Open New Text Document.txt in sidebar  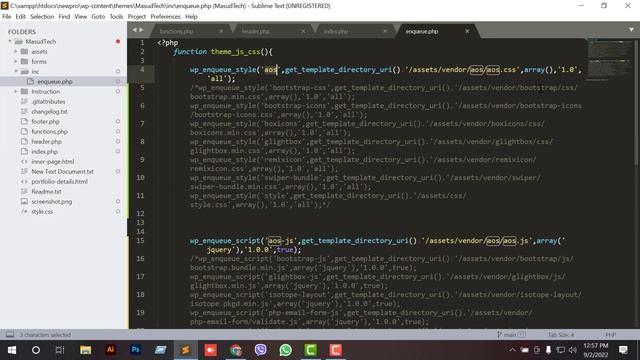click(x=62, y=171)
